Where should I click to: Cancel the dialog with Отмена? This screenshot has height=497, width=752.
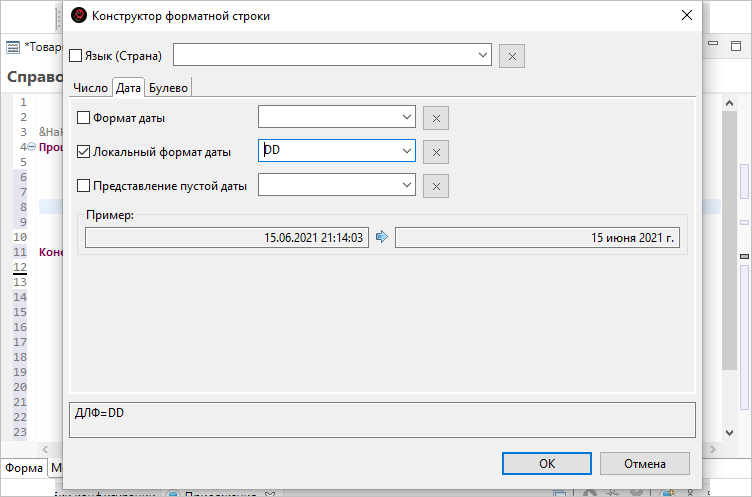click(x=645, y=463)
